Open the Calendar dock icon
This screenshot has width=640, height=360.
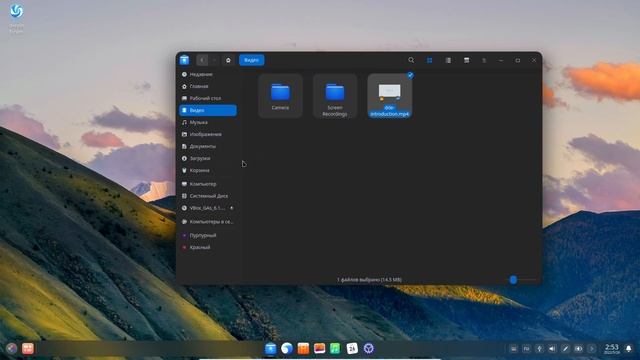pyautogui.click(x=352, y=348)
